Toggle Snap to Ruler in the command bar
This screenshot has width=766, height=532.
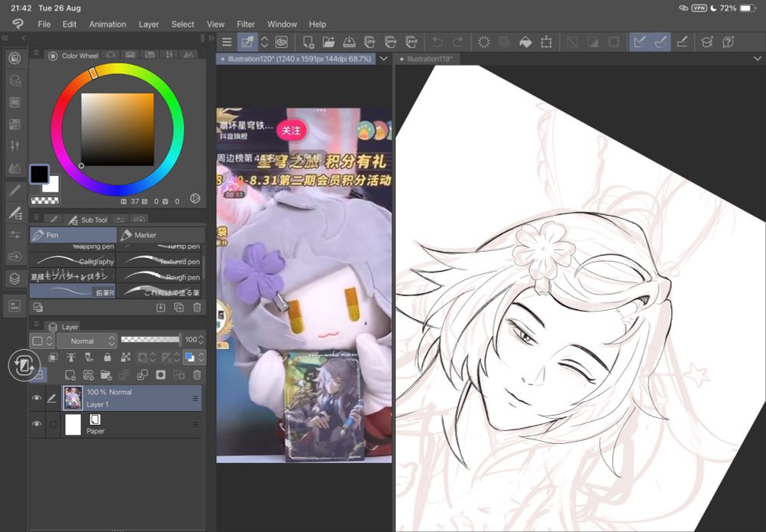coord(640,42)
